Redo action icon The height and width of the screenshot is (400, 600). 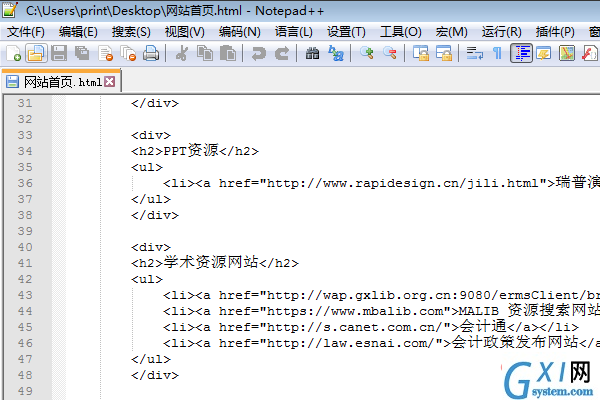(282, 53)
